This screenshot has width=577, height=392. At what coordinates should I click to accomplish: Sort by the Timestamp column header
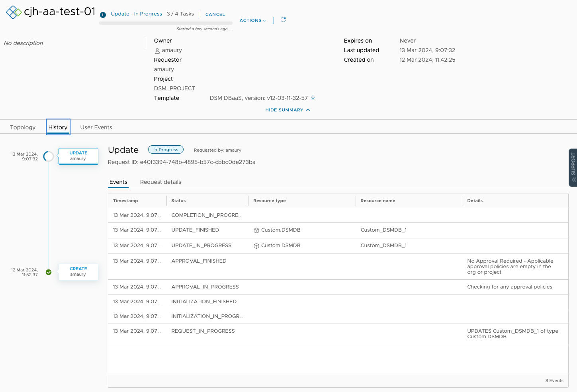coord(125,201)
